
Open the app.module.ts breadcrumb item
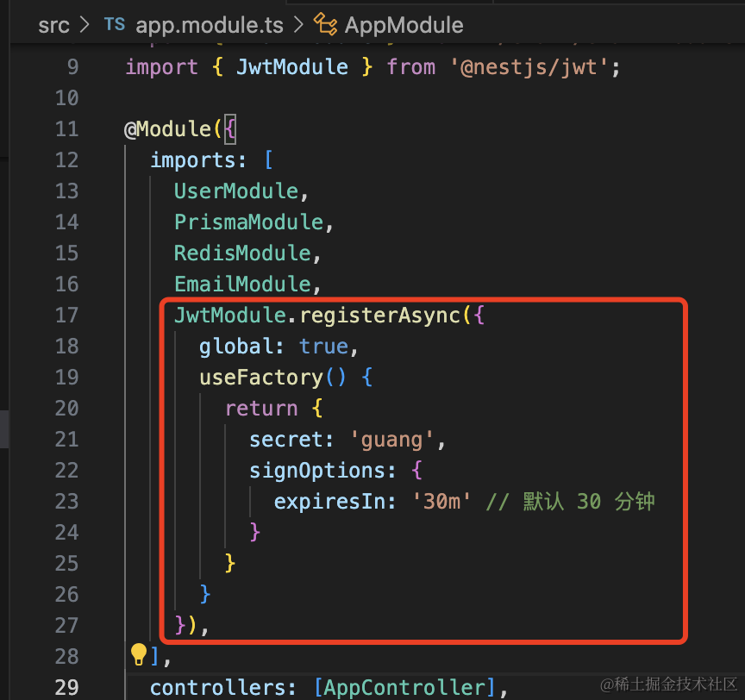click(210, 25)
